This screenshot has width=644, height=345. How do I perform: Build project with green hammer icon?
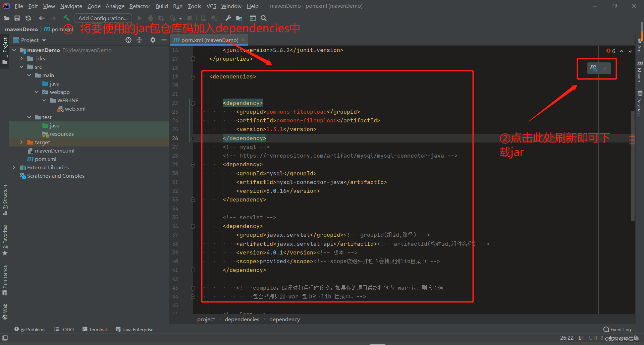pos(66,18)
